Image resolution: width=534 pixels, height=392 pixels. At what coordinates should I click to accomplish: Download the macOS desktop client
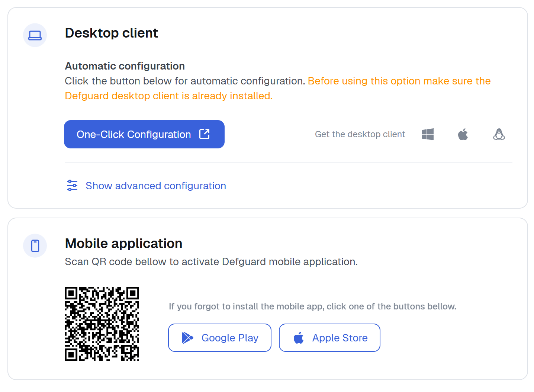[x=463, y=134]
